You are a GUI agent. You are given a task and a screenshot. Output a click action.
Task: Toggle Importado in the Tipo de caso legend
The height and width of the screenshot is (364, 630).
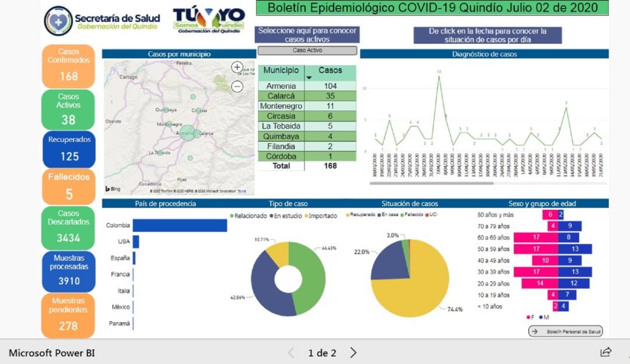click(x=320, y=215)
